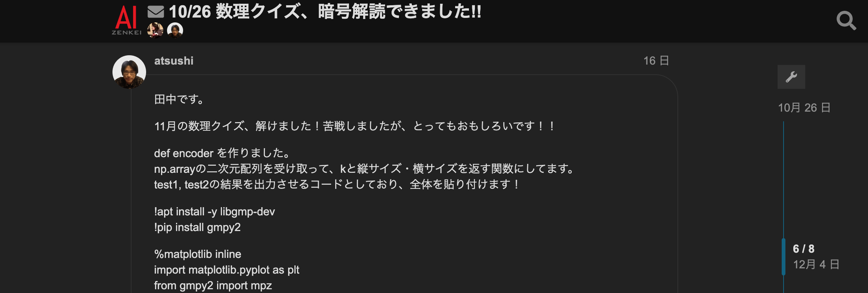Open atsushi's profile picture on the post
The height and width of the screenshot is (293, 868).
tap(129, 72)
